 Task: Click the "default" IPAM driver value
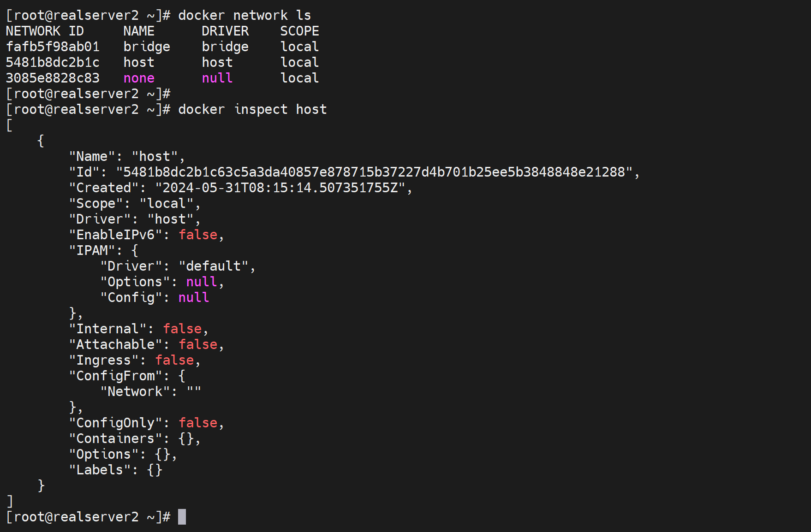[x=213, y=266]
